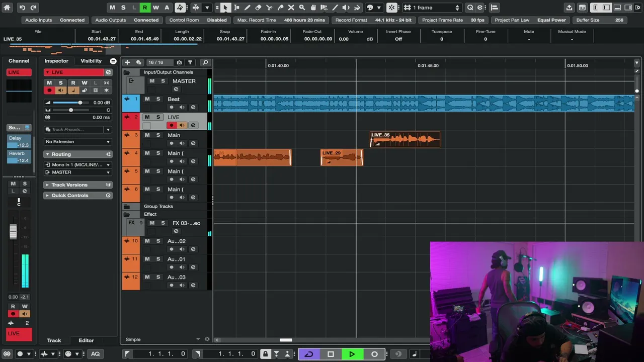Select the Draw pencil tool

[247, 8]
